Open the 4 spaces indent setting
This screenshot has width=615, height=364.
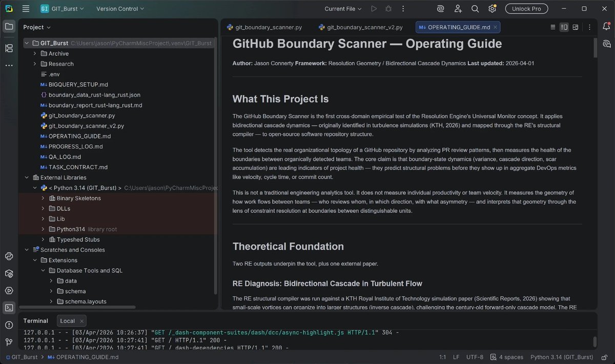(507, 357)
